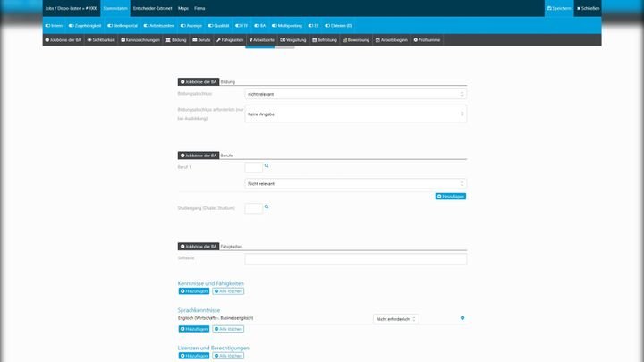Viewport: 644px width, 362px height.
Task: Jump to the Fähigkeiten section in the navigation bar
Action: point(231,39)
